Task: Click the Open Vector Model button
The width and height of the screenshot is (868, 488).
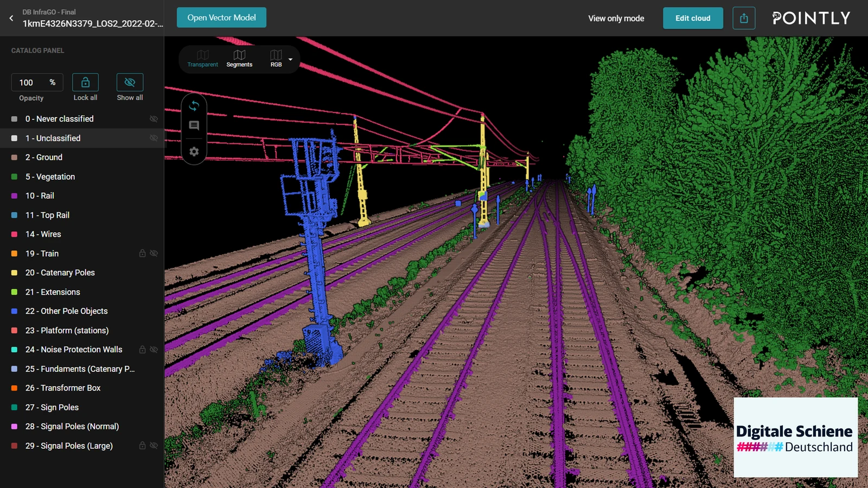Action: pyautogui.click(x=221, y=17)
